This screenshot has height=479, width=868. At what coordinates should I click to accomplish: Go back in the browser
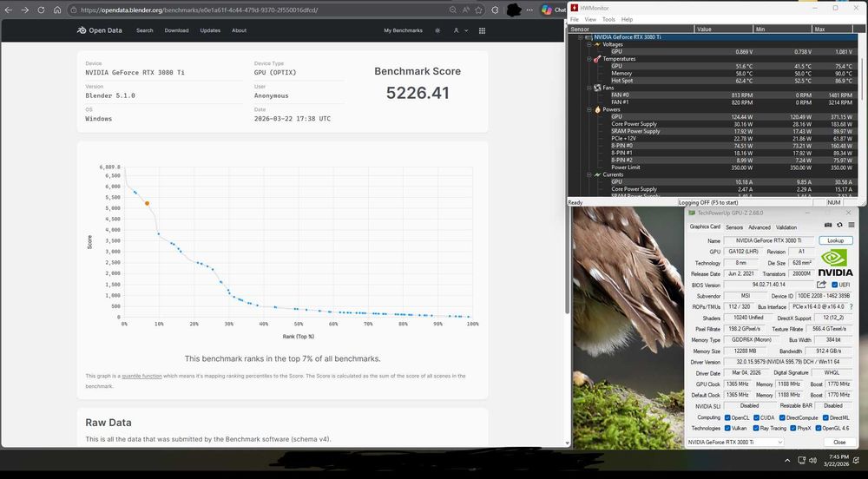tap(9, 10)
